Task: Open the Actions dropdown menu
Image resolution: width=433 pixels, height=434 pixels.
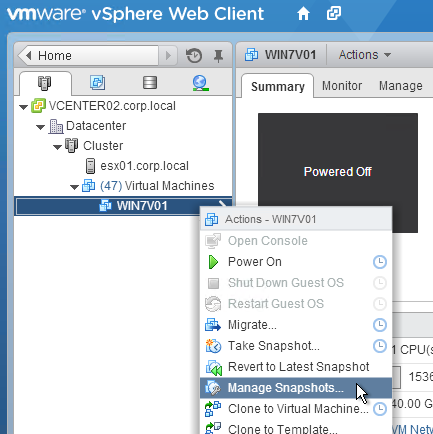Action: (x=365, y=55)
